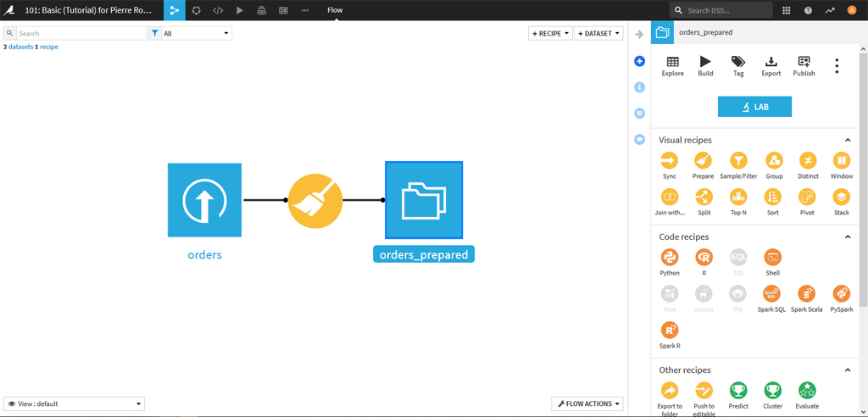This screenshot has width=868, height=417.
Task: Open the activity trend icon in top bar
Action: click(x=830, y=10)
